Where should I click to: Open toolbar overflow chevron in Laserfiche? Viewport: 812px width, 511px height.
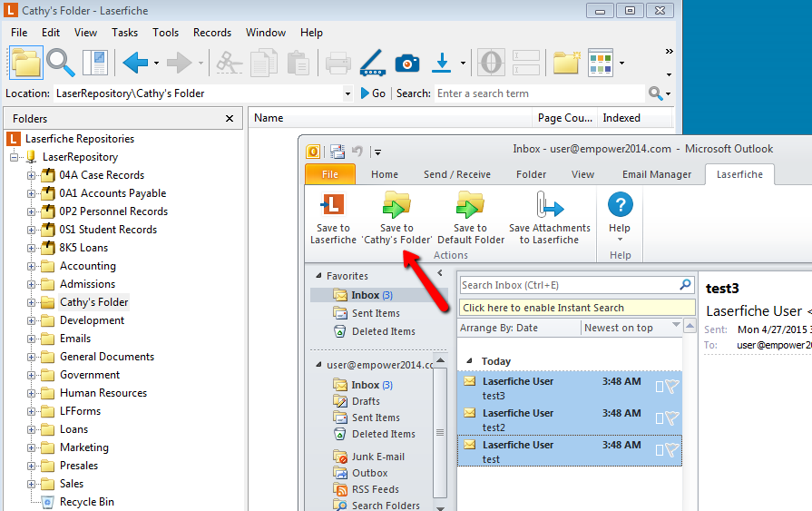pos(669,52)
